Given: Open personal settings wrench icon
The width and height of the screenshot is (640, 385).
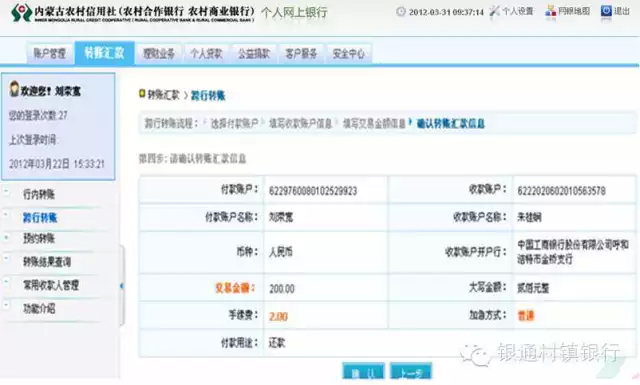Looking at the screenshot, I should [494, 11].
